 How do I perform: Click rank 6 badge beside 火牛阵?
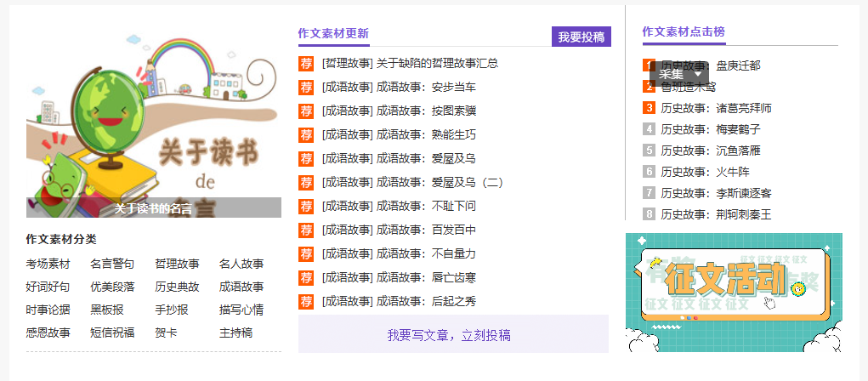coord(649,172)
